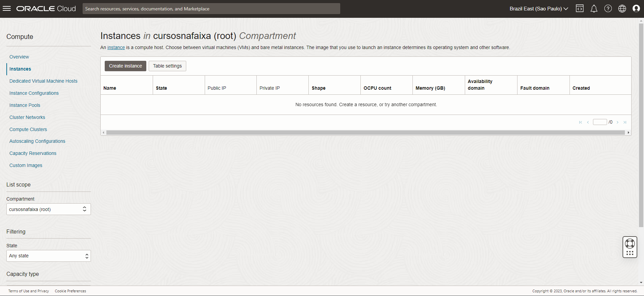Viewport: 644px width, 296px height.
Task: Open the language globe icon
Action: pos(622,9)
